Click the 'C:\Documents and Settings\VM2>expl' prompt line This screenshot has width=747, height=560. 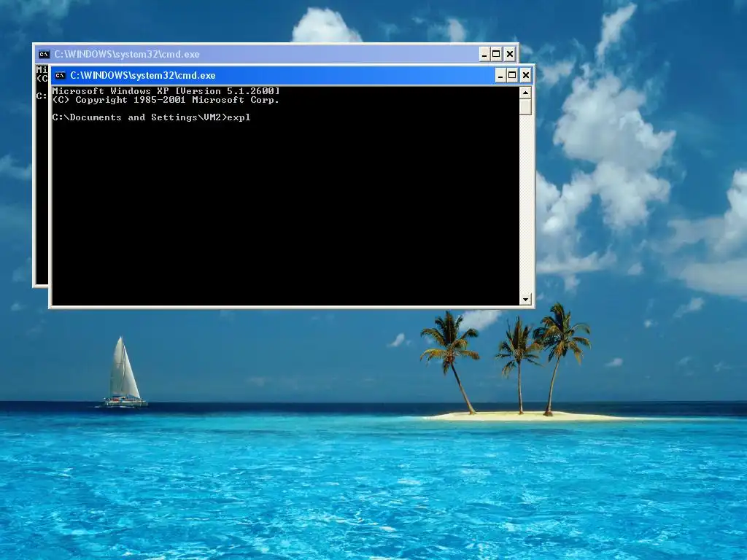click(x=152, y=117)
